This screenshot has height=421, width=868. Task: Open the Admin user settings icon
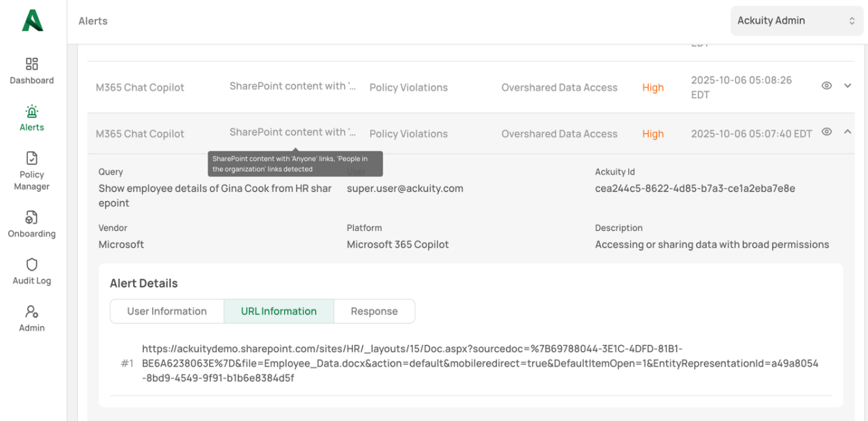(32, 312)
